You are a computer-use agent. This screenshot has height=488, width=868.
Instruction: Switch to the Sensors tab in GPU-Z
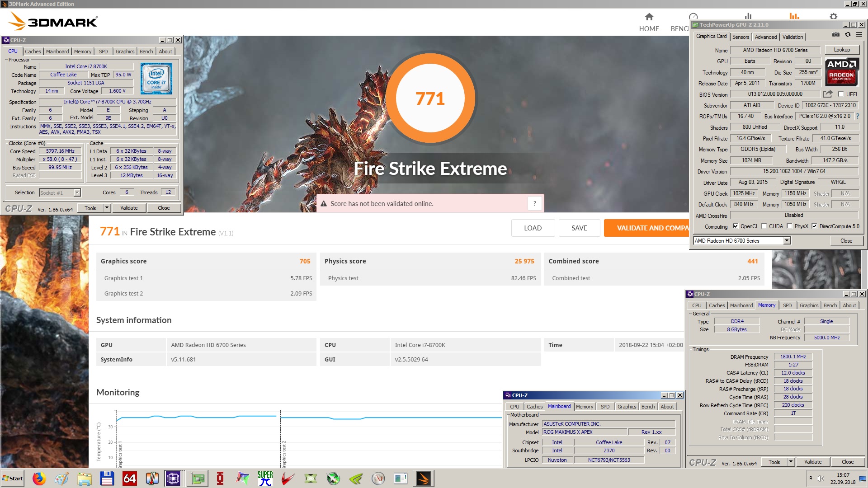[x=741, y=37]
